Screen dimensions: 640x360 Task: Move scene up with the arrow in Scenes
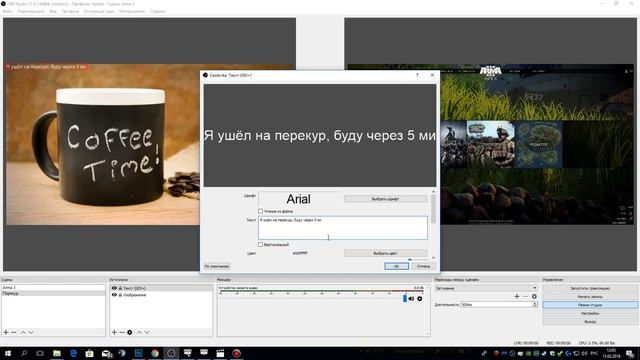(x=23, y=332)
